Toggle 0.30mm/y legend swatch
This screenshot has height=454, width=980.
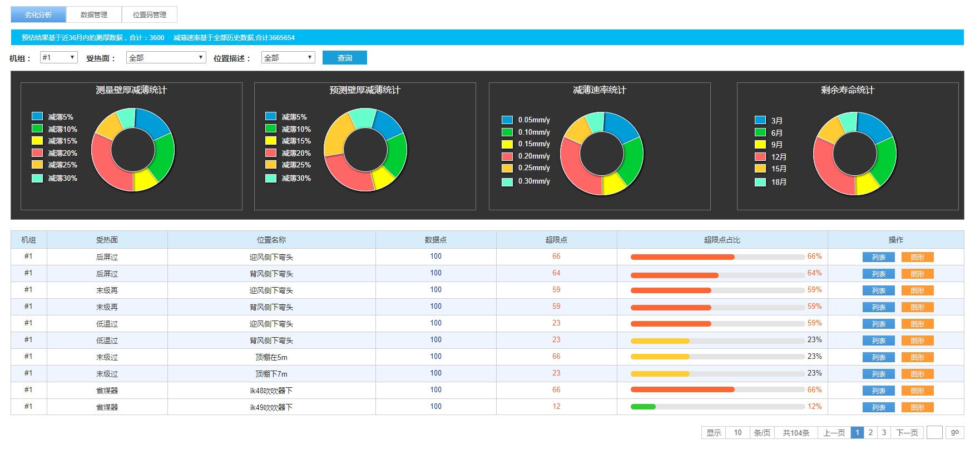coord(507,182)
